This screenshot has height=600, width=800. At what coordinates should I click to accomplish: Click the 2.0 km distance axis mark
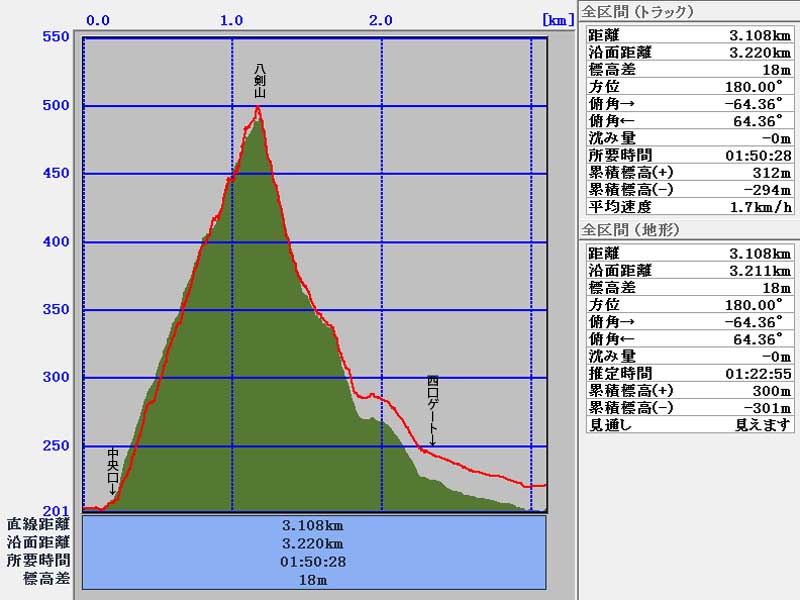(380, 19)
